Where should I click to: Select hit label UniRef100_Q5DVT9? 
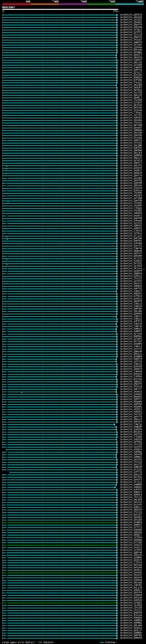pyautogui.click(x=131, y=25)
